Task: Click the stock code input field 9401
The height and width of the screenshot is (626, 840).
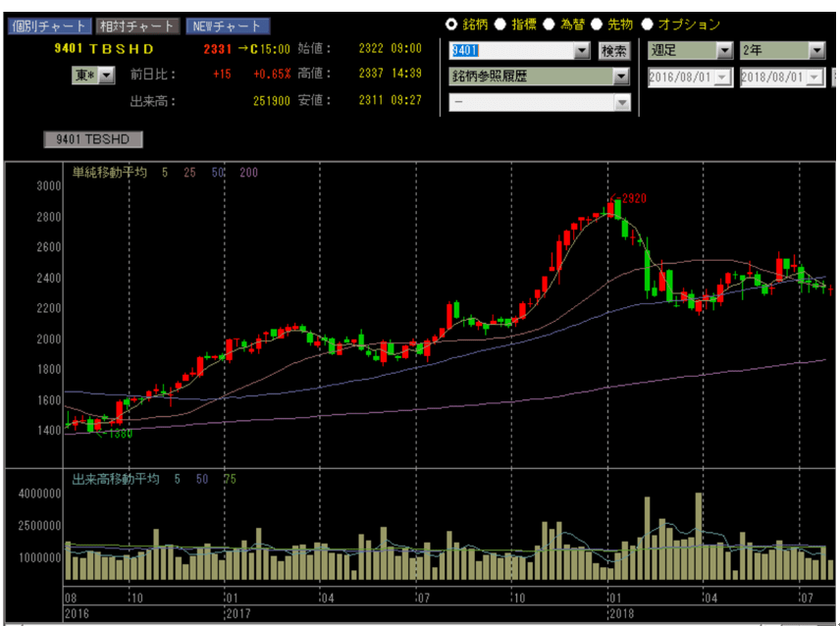Action: pyautogui.click(x=508, y=51)
